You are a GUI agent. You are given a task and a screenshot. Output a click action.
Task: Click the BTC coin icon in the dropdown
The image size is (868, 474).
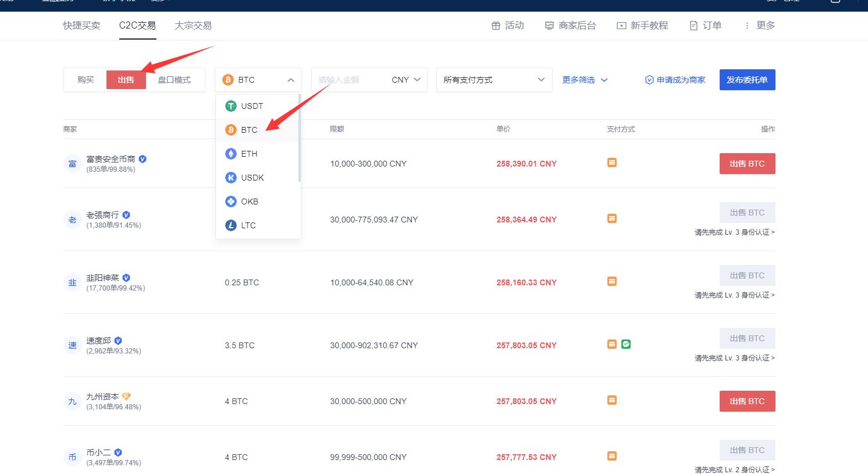coord(232,130)
